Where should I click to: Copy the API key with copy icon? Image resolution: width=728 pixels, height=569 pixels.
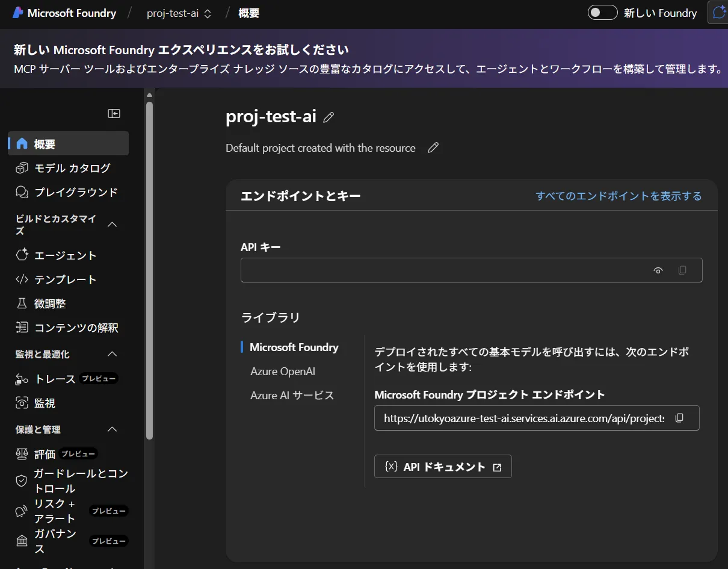(x=682, y=270)
